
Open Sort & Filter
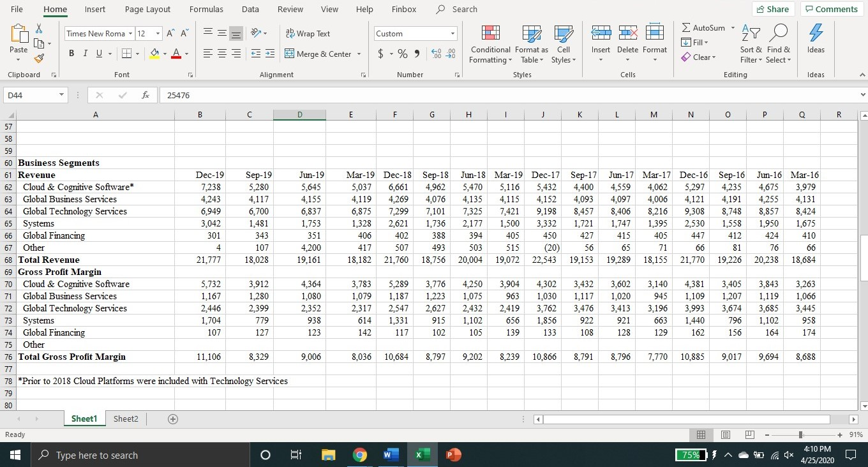click(751, 44)
